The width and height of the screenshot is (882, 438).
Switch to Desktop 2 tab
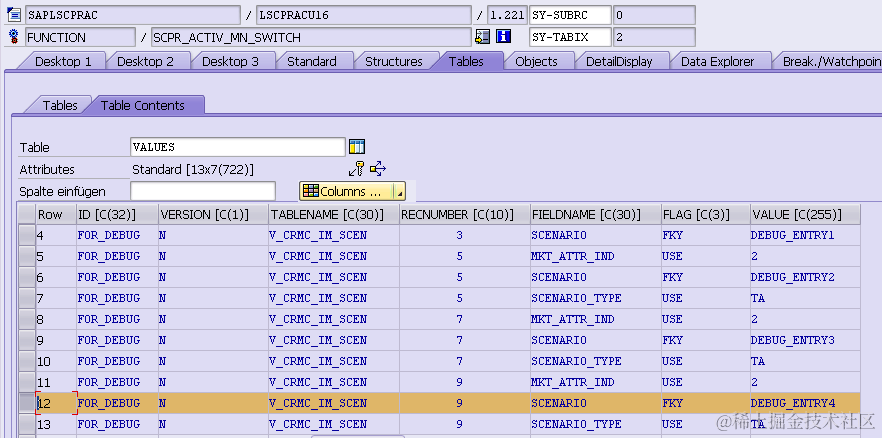click(x=145, y=61)
